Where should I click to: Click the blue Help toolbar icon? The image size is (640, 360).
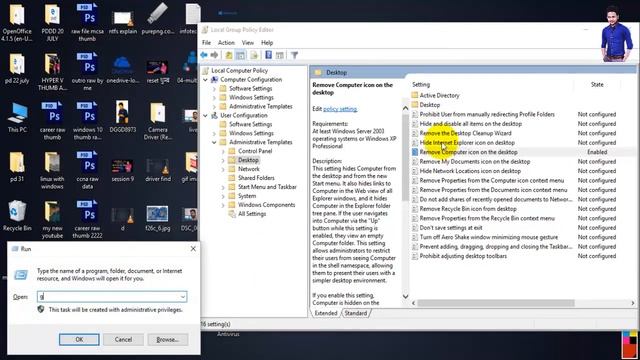[268, 55]
